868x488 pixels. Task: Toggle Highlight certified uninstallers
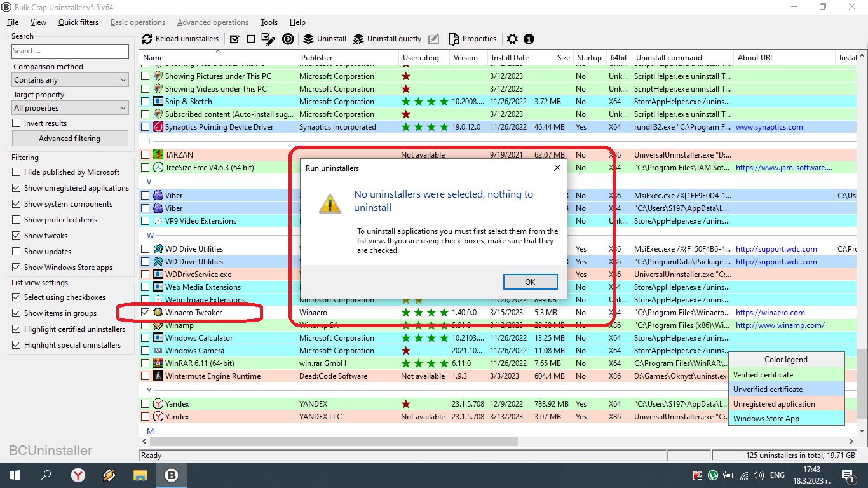(x=17, y=329)
